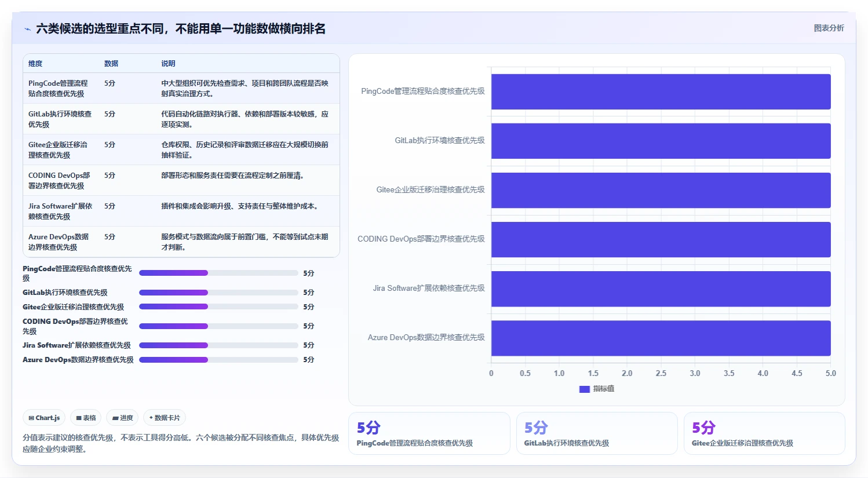Click the title icon beside 六类候选的选型重点不同

point(27,29)
